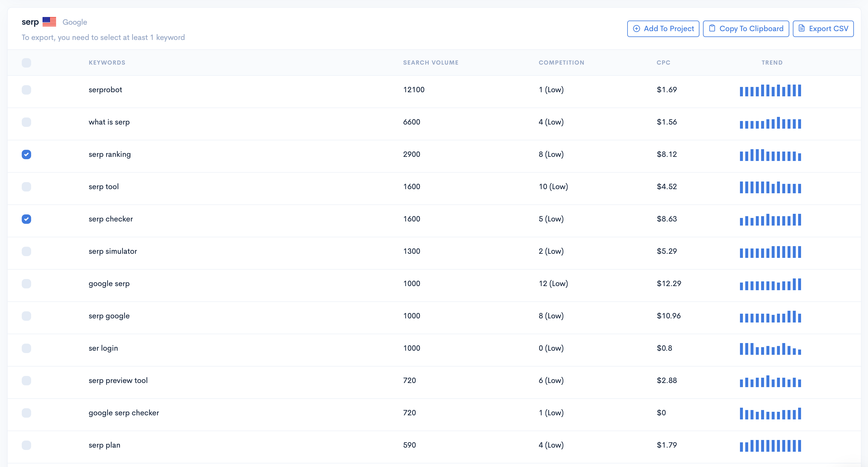This screenshot has width=868, height=467.
Task: Click the Export CSV button
Action: [x=823, y=29]
